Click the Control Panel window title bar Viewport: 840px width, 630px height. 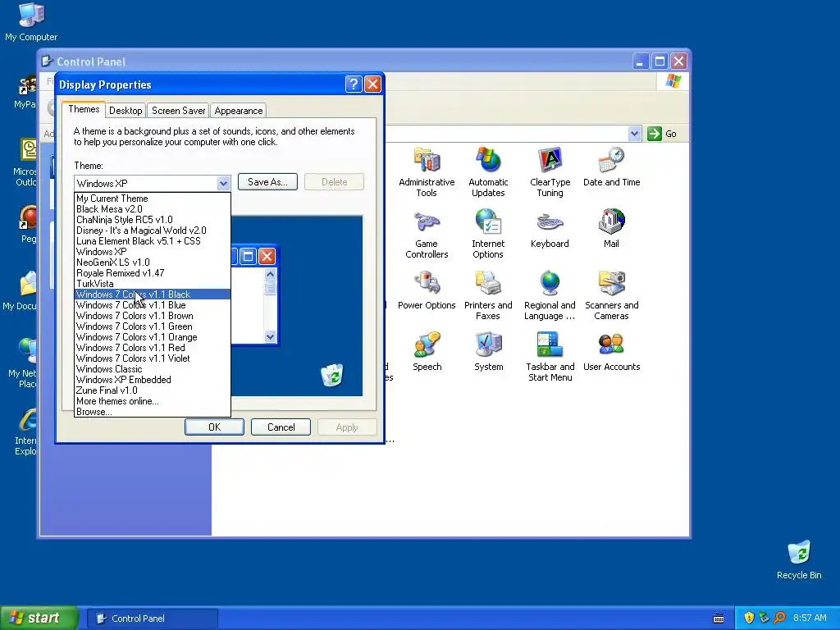(364, 61)
